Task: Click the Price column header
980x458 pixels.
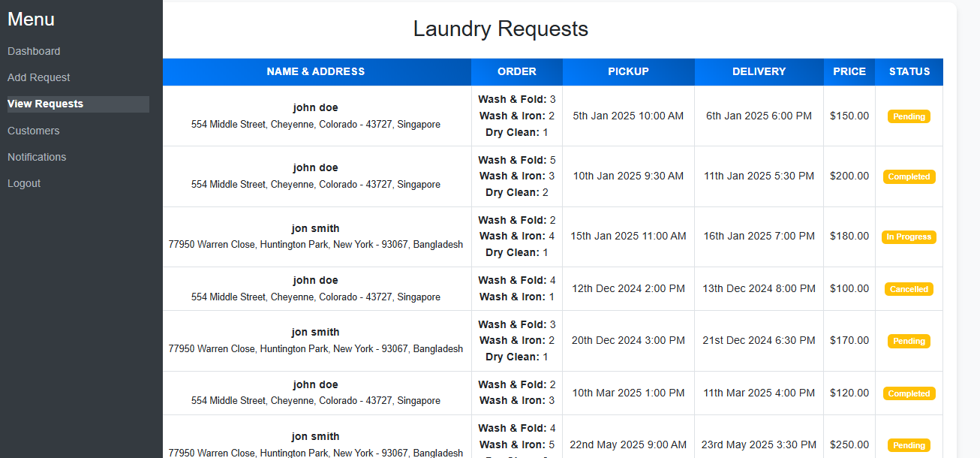Action: (849, 72)
